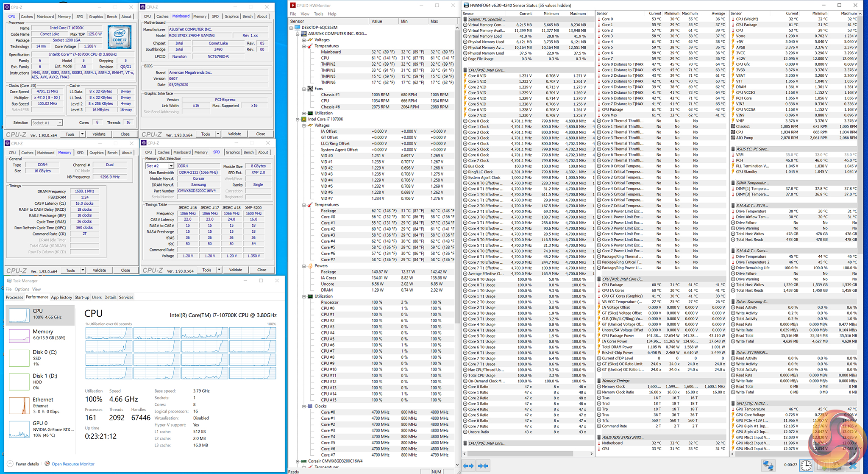Open Tools menu in HWMonitor
868x474 pixels.
click(x=318, y=14)
